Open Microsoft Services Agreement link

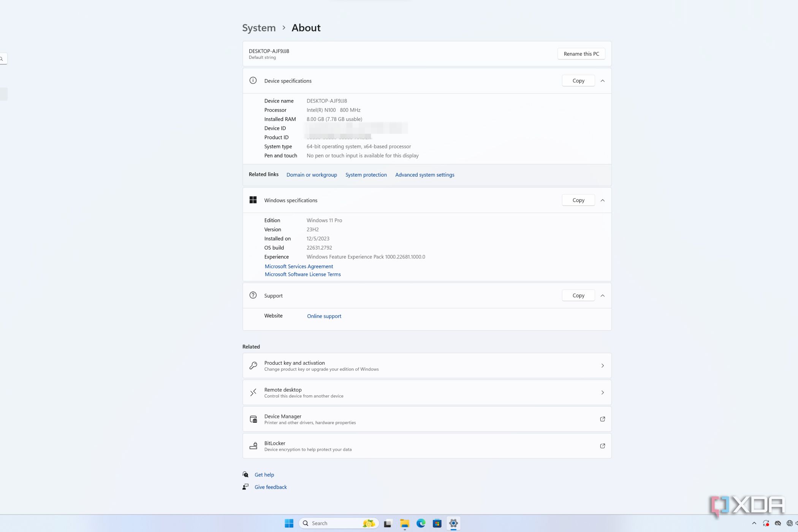(x=299, y=266)
